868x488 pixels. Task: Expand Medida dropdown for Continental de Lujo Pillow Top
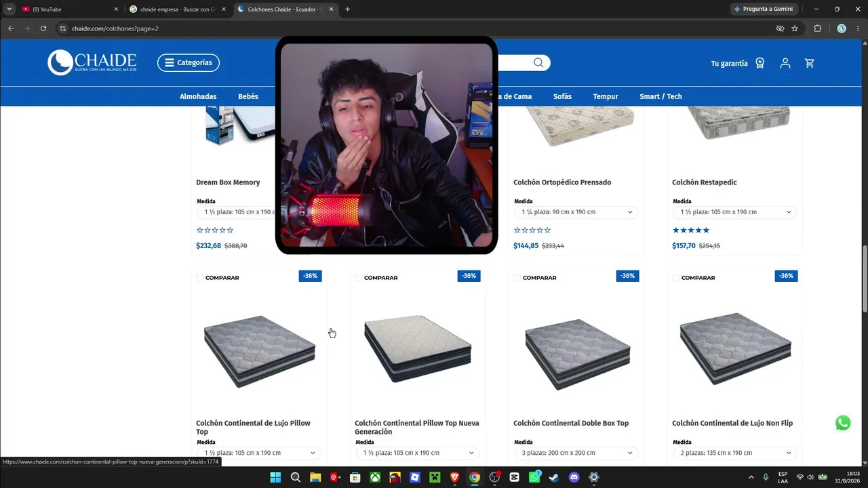click(x=258, y=453)
